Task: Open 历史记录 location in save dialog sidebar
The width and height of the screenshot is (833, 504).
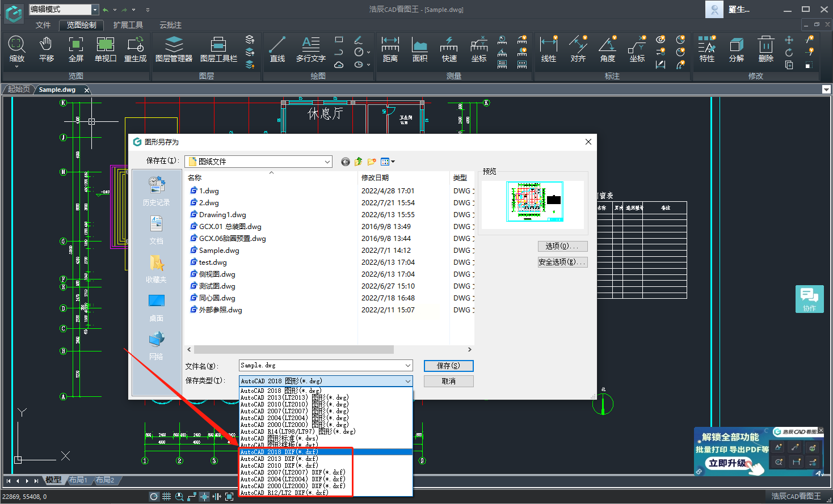Action: point(157,190)
